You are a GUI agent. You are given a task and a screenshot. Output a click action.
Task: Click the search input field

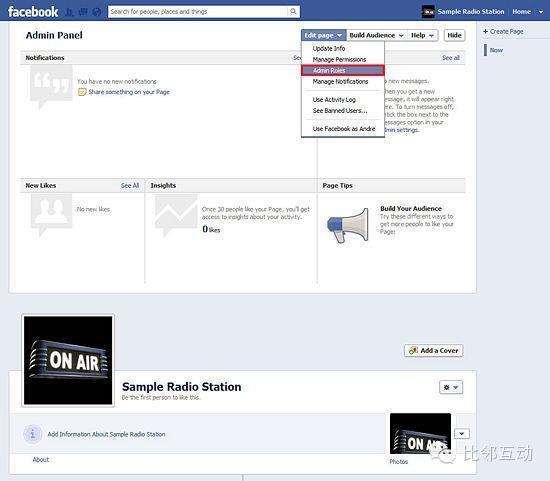coord(198,12)
